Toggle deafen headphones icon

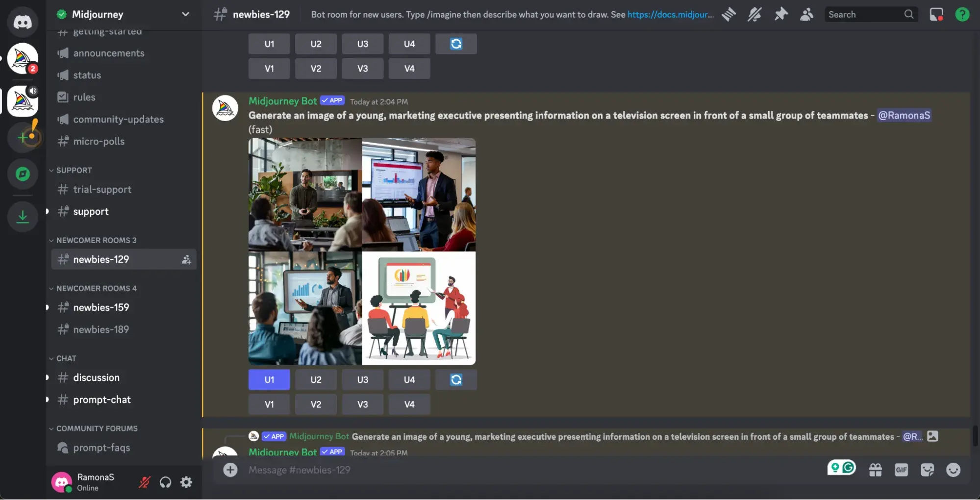[165, 482]
